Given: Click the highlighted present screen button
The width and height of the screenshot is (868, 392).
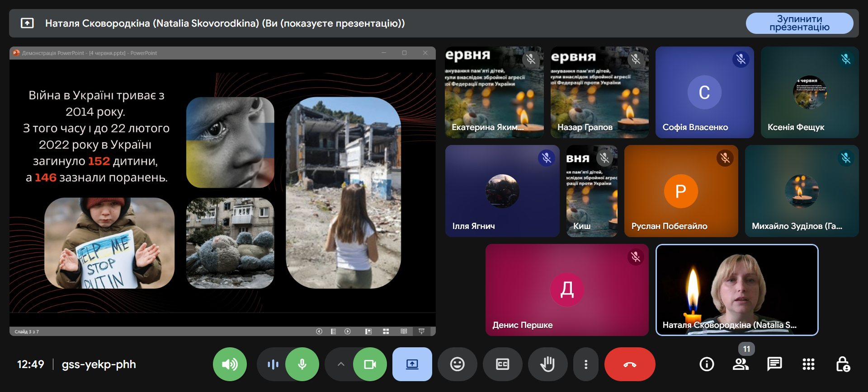Looking at the screenshot, I should 412,364.
